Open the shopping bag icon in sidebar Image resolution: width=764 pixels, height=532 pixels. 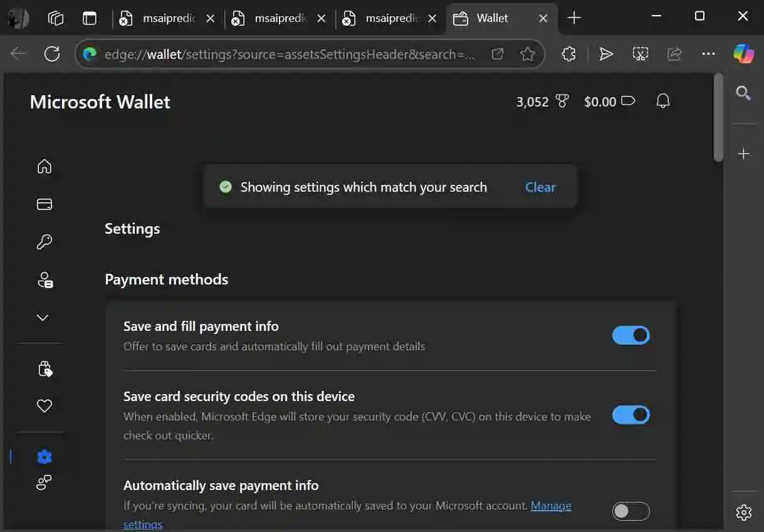point(44,369)
